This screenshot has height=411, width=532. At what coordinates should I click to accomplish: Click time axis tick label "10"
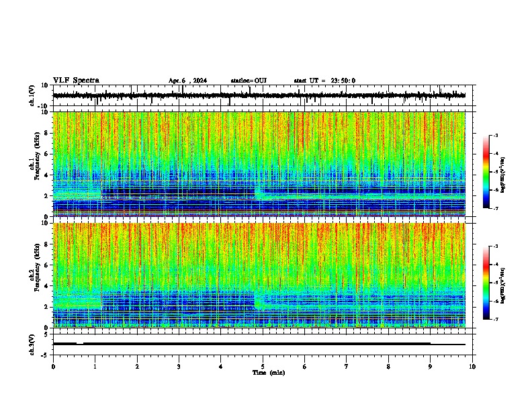coord(472,367)
